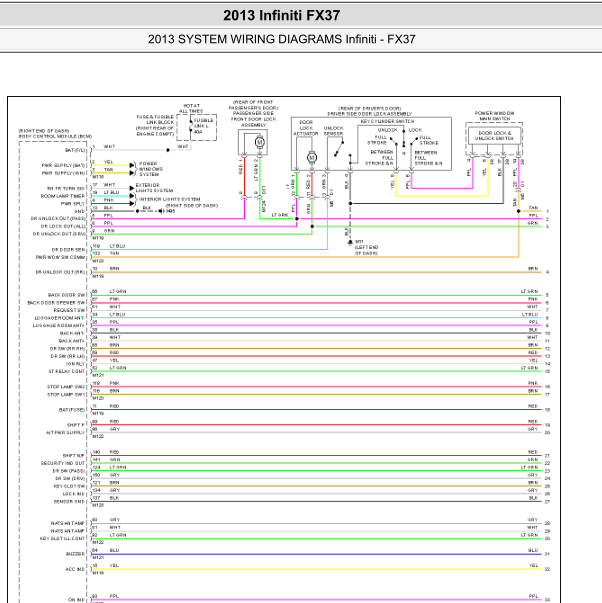
Task: Click the "ST RELAY CONT" terminal label
Action: pyautogui.click(x=67, y=371)
